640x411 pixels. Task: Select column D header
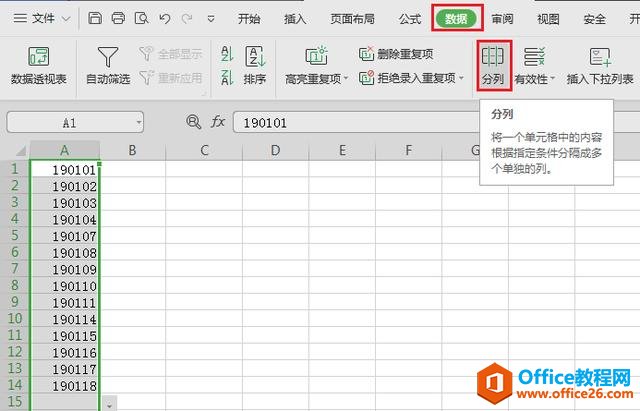coord(276,150)
